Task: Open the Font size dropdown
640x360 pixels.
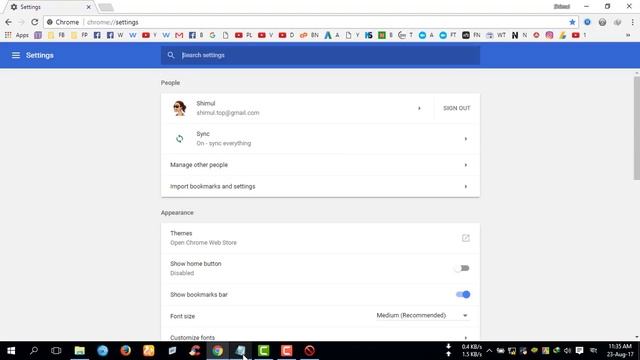Action: tap(422, 316)
